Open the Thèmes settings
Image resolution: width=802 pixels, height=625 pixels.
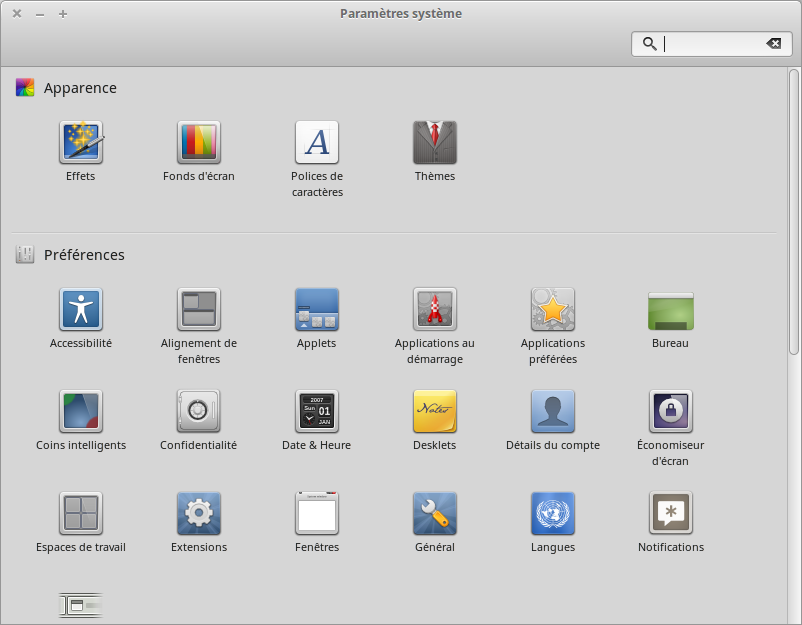(x=435, y=143)
